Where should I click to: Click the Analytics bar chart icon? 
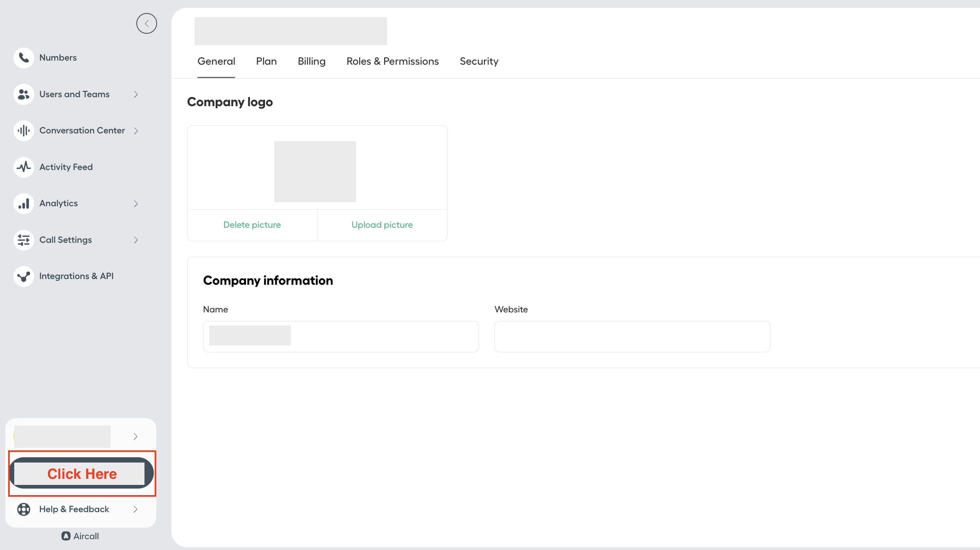pos(24,203)
